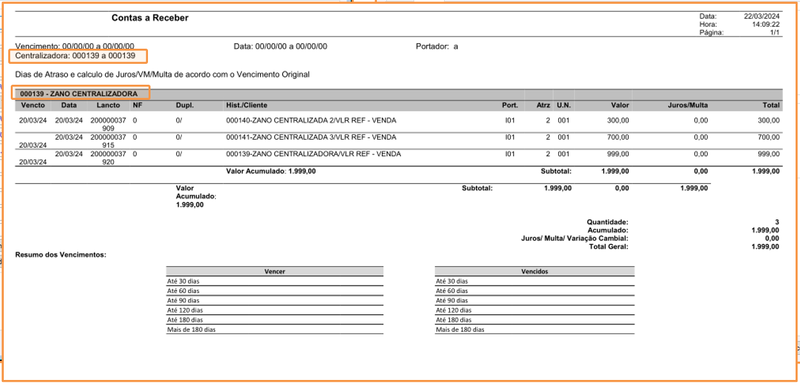Screen dimensions: 800x385
Task: Click "Até 180 dias" in the Vencidos table
Action: (453, 320)
